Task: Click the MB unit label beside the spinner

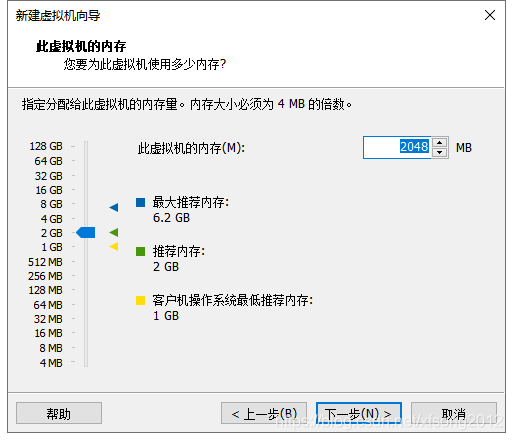Action: coord(464,148)
